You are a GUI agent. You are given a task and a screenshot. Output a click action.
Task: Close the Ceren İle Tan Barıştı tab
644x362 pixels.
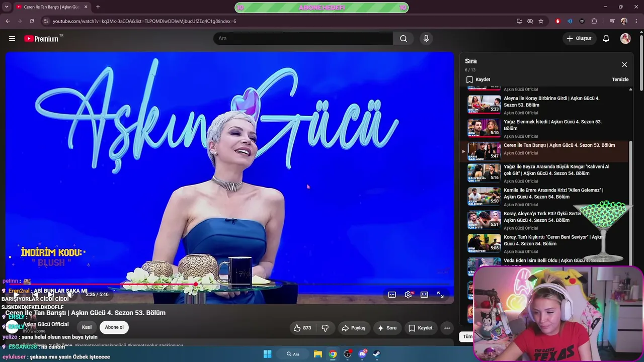pyautogui.click(x=87, y=7)
